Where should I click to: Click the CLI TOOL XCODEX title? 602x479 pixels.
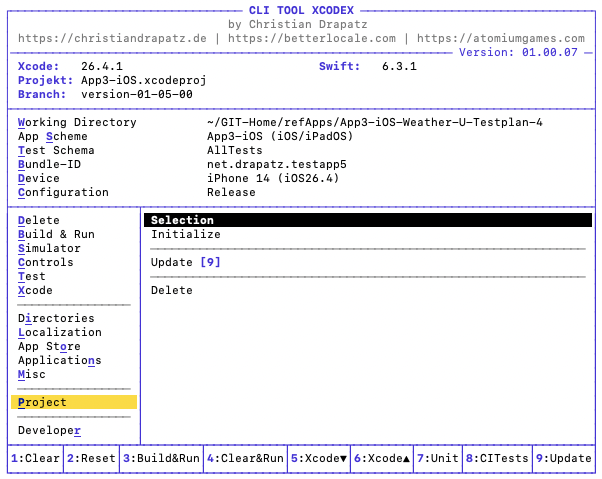[x=301, y=10]
